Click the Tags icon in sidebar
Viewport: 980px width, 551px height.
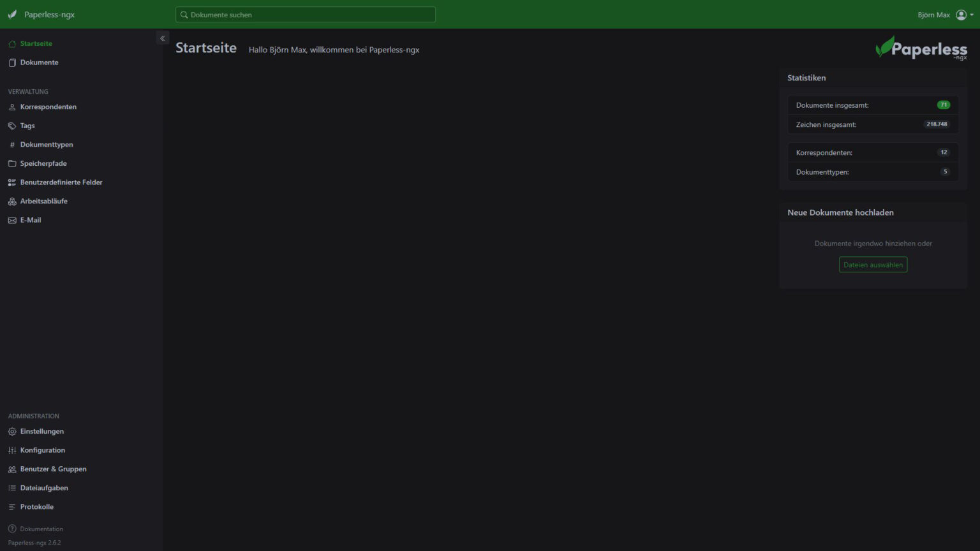[x=12, y=126]
